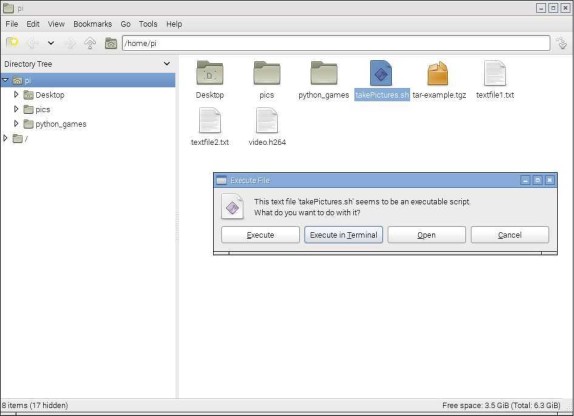Click Cancel in Execute File dialog

click(510, 235)
